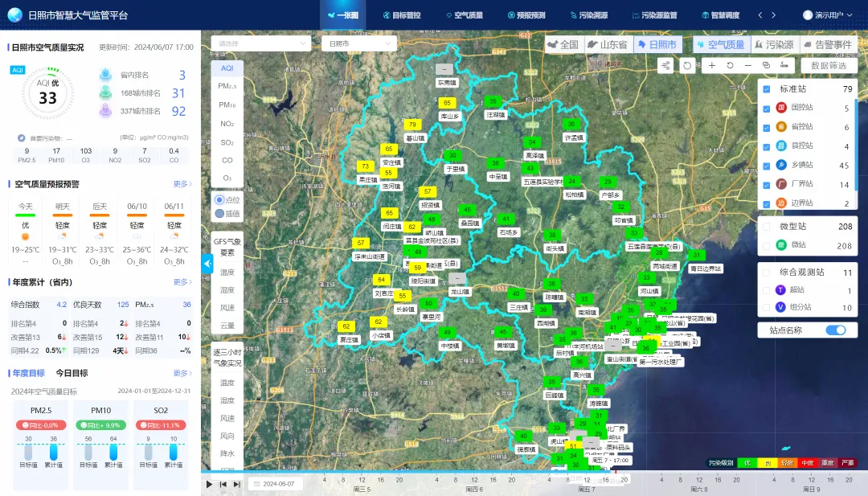Screen dimensions: 868x496
Task: Collapse the left panel using the arrow handle
Action: point(207,263)
